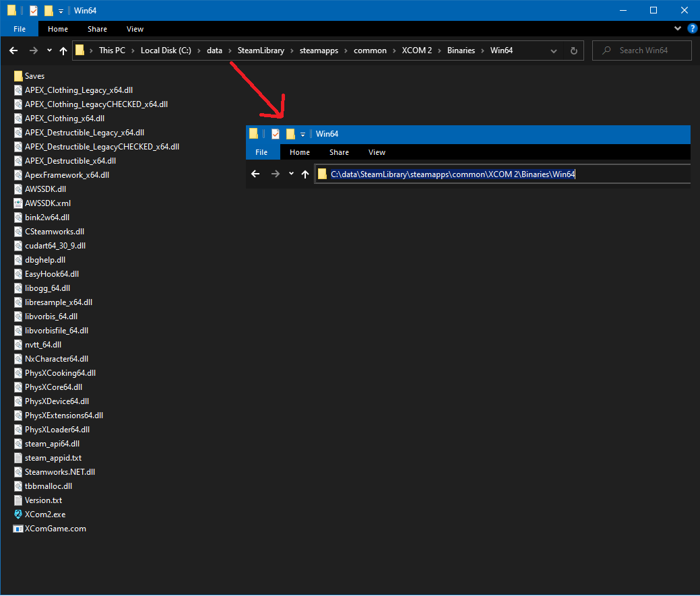Screen dimensions: 700x596
Task: Select libresample_x64.dll file
Action: tap(53, 302)
